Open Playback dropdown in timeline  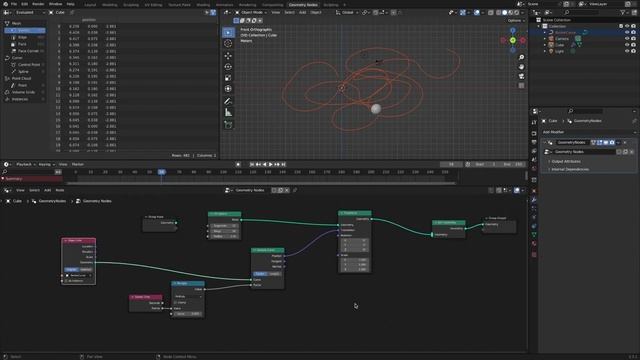click(25, 164)
